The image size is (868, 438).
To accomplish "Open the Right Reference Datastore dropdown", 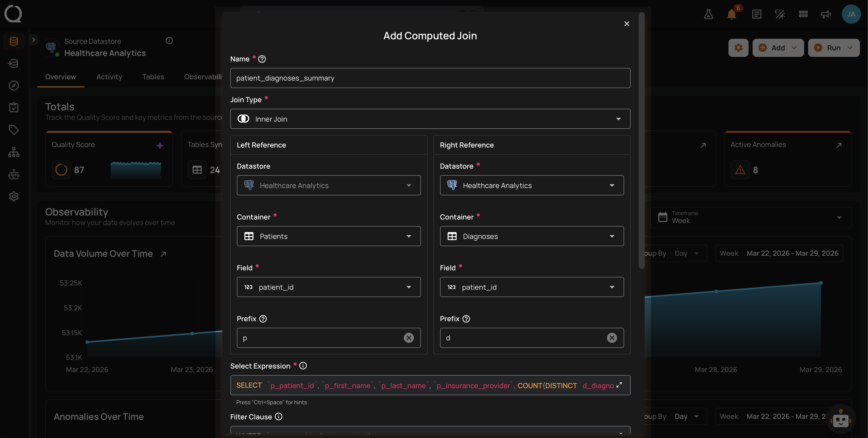I will pos(532,185).
